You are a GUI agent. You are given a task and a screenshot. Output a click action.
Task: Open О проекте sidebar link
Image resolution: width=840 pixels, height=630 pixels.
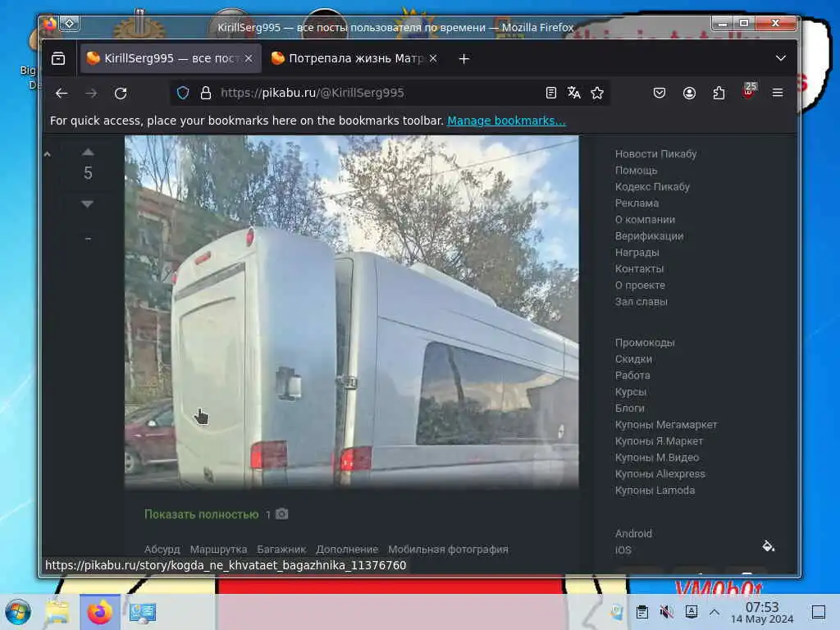(640, 285)
